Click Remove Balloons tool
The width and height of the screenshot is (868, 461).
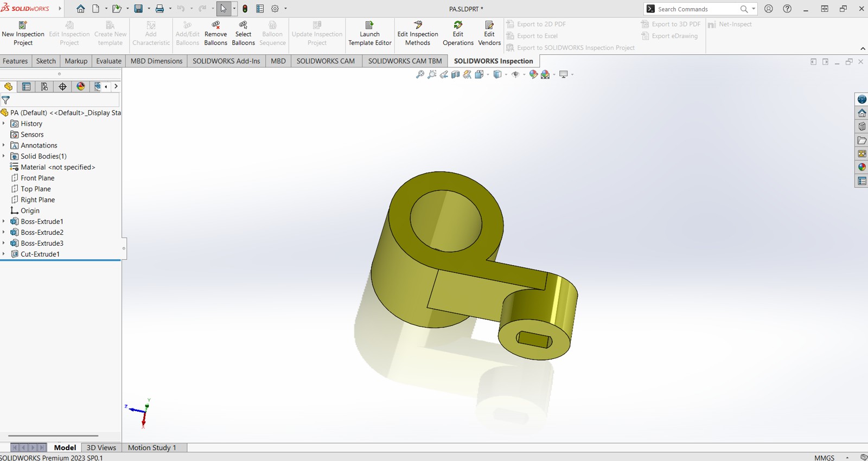click(215, 34)
